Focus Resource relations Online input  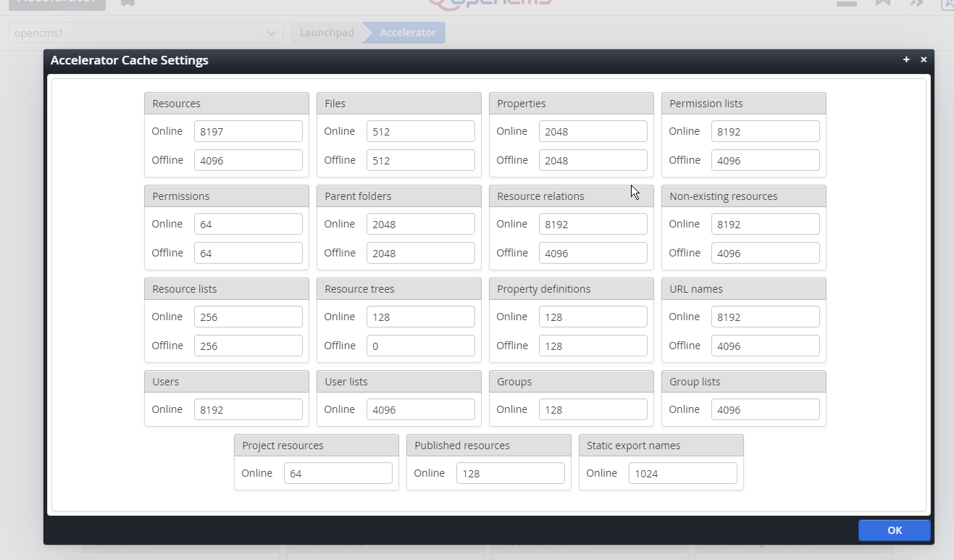coord(593,224)
